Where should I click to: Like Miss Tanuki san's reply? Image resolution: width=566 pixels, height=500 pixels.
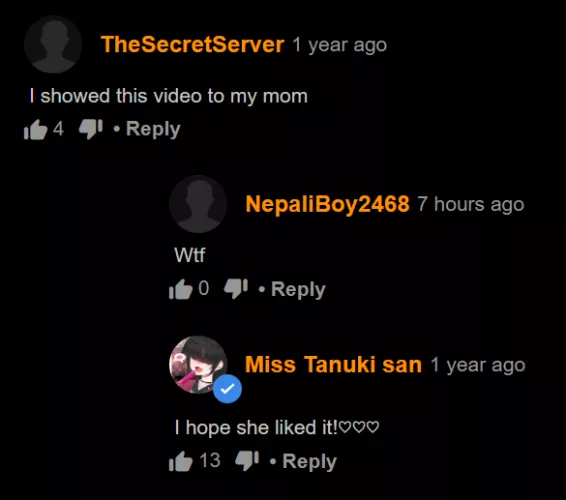tap(180, 461)
